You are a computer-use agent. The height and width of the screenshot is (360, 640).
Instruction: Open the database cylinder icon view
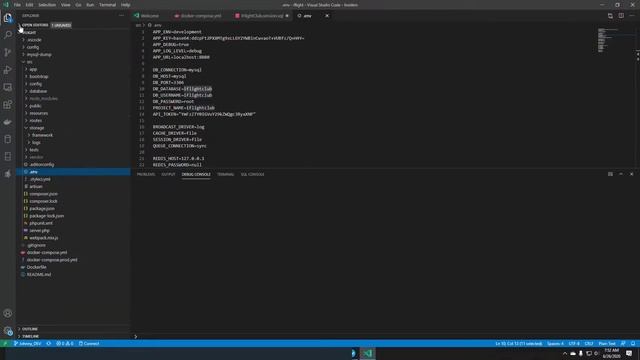[x=8, y=139]
